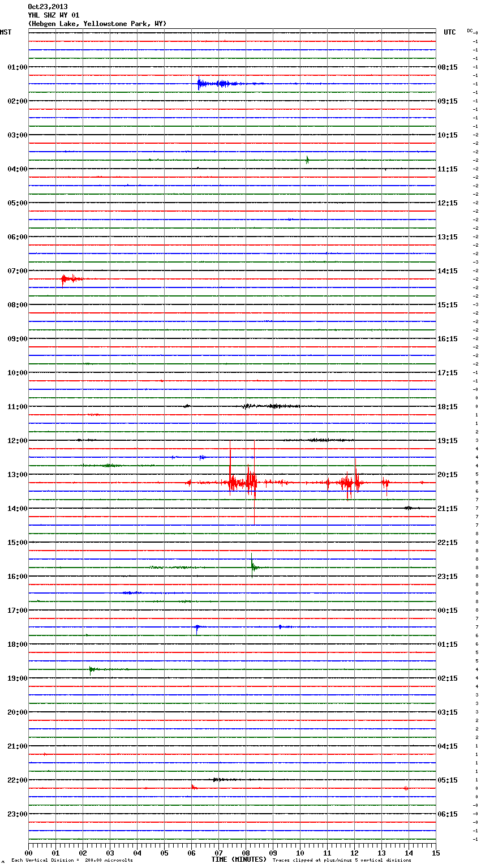Click the "13:15" UTC time label

coord(448,237)
